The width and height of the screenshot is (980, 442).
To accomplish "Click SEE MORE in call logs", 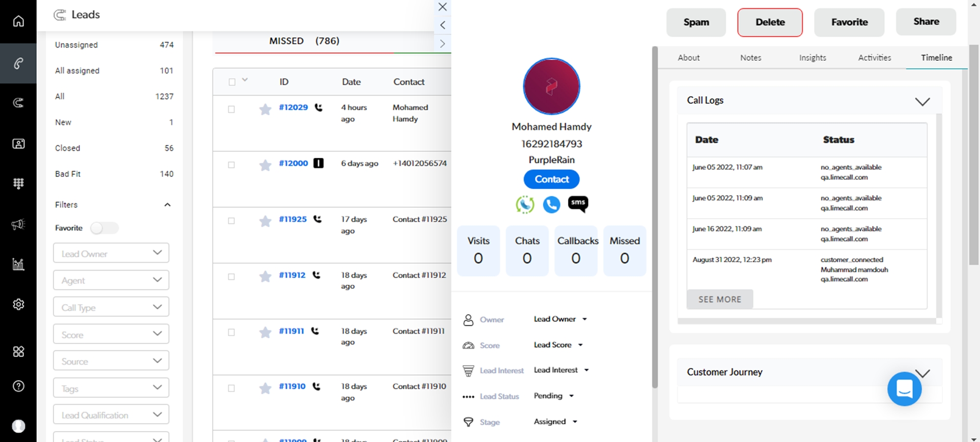I will (x=719, y=299).
